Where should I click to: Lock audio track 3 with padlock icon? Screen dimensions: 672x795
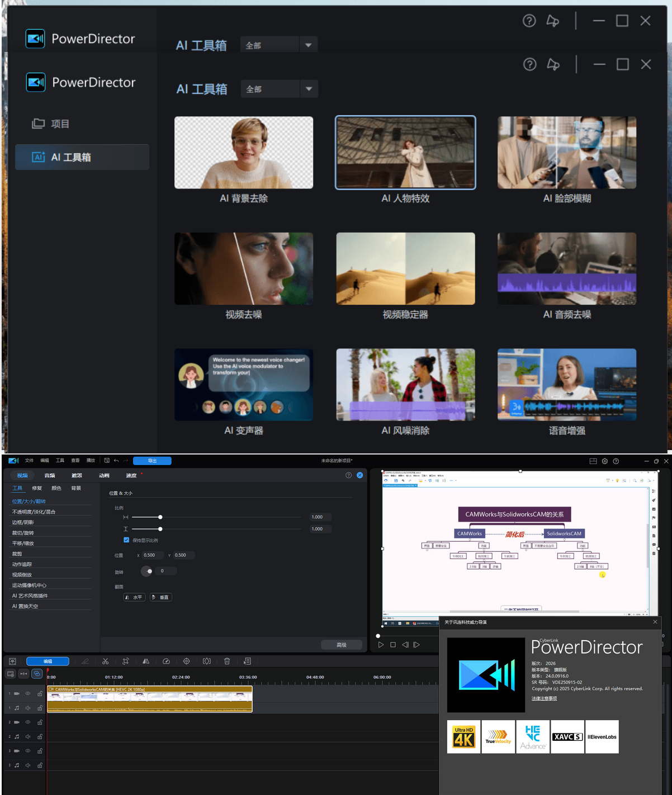click(x=40, y=765)
